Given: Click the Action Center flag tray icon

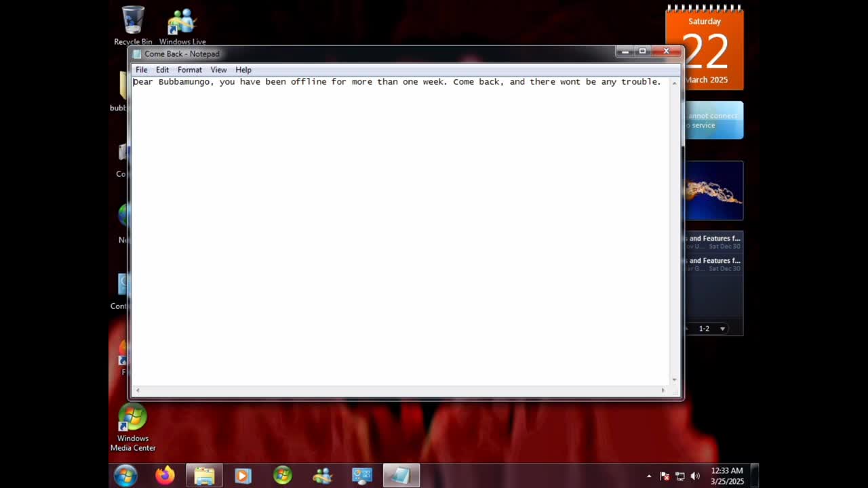Looking at the screenshot, I should click(665, 476).
